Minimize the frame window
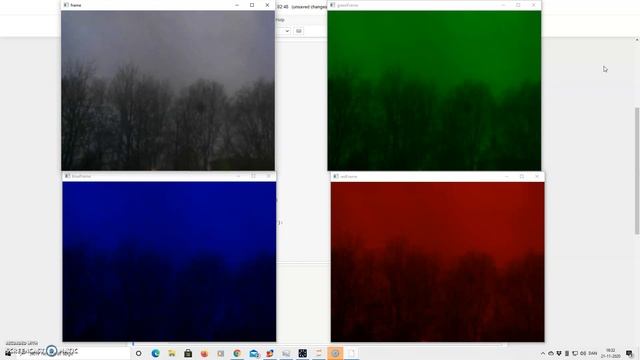This screenshot has height=360, width=640. [237, 5]
